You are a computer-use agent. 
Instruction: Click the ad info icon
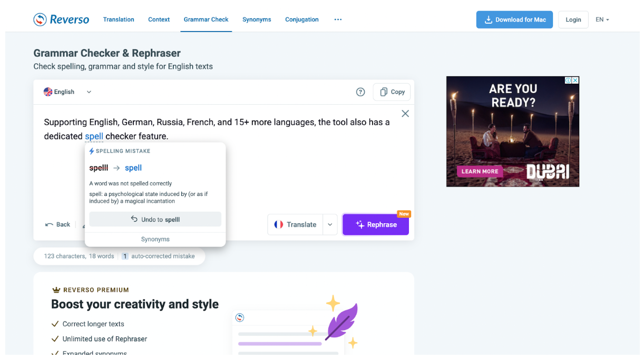click(x=569, y=81)
